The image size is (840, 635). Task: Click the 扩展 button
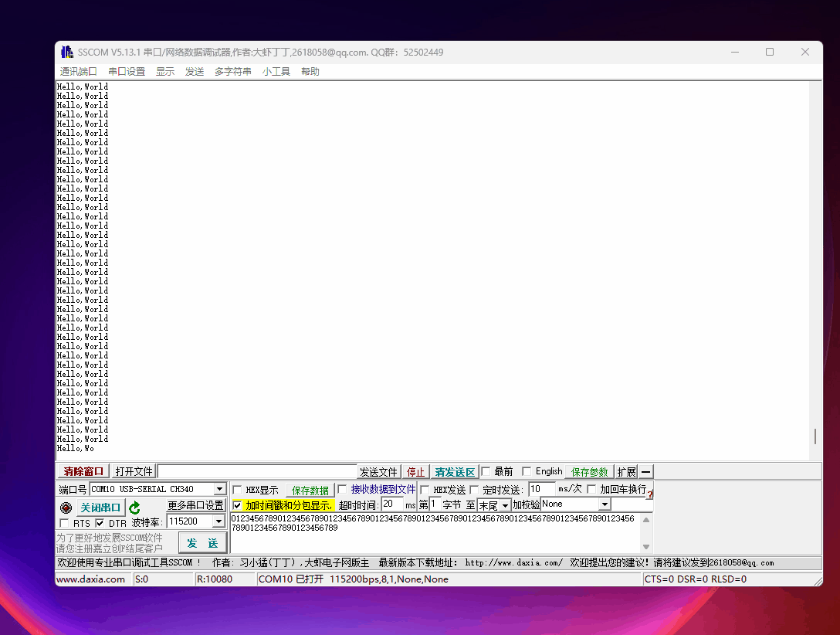(626, 472)
